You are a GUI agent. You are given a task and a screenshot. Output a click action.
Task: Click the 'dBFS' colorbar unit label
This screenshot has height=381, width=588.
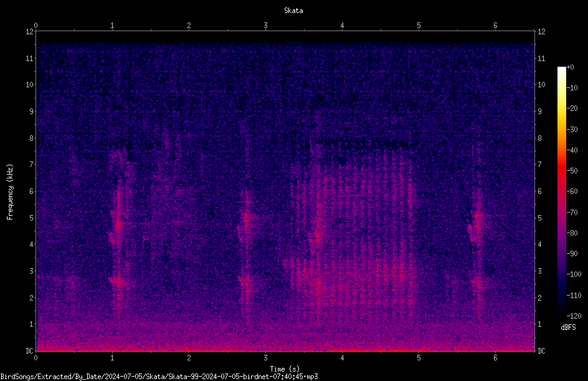coord(568,327)
